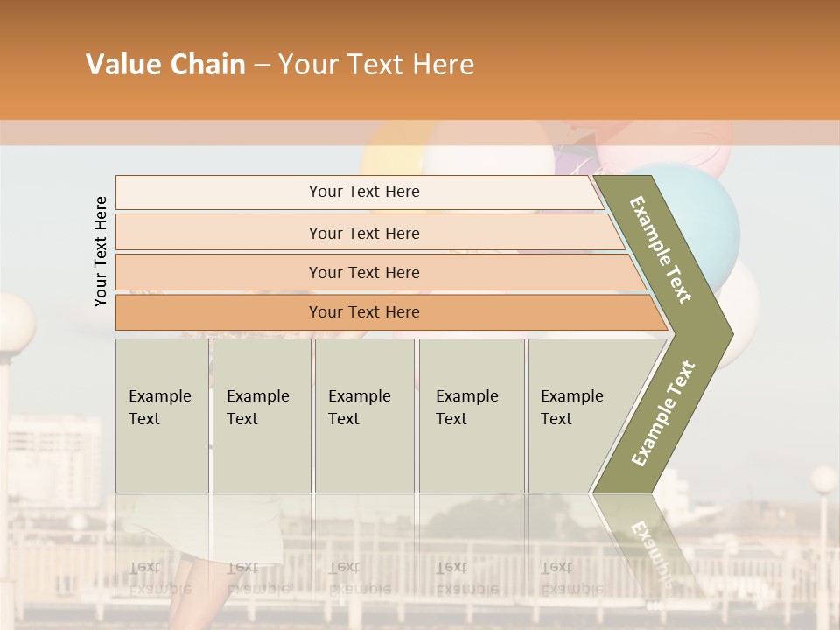The width and height of the screenshot is (840, 630).
Task: Select the lower chevron arm "Example Text"
Action: 662,414
